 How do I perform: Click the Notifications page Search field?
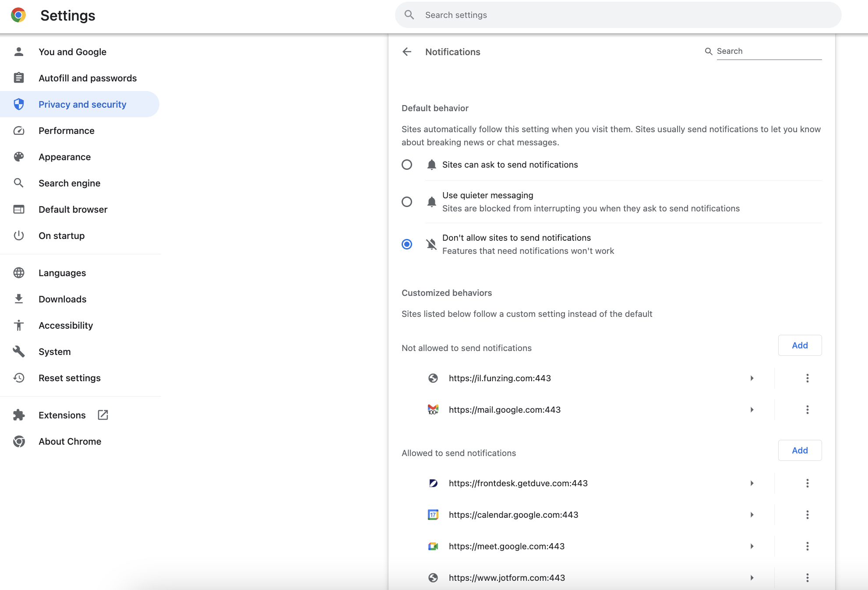[769, 51]
